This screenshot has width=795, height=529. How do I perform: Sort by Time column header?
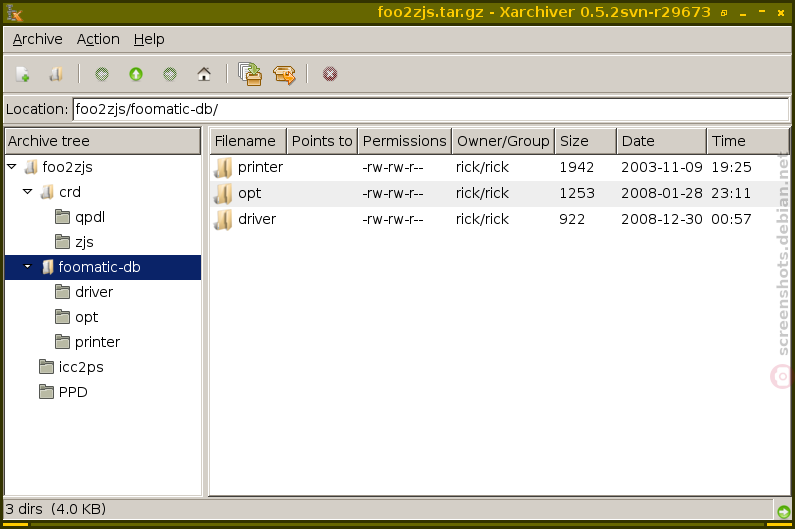coord(748,141)
